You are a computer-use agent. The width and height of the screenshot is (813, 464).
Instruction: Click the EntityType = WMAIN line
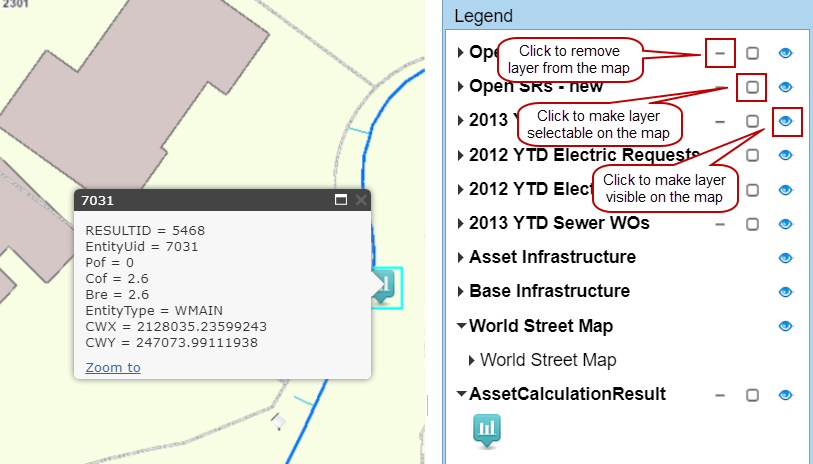click(154, 311)
